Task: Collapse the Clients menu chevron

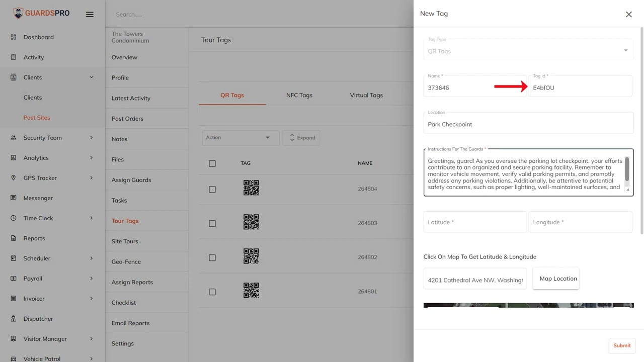Action: click(91, 77)
